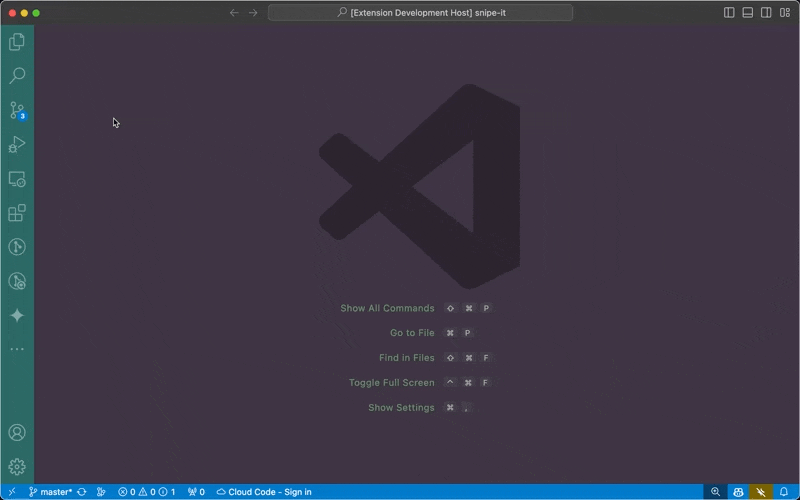Open the sparkle AI assistant view
The height and width of the screenshot is (500, 800).
click(x=17, y=315)
